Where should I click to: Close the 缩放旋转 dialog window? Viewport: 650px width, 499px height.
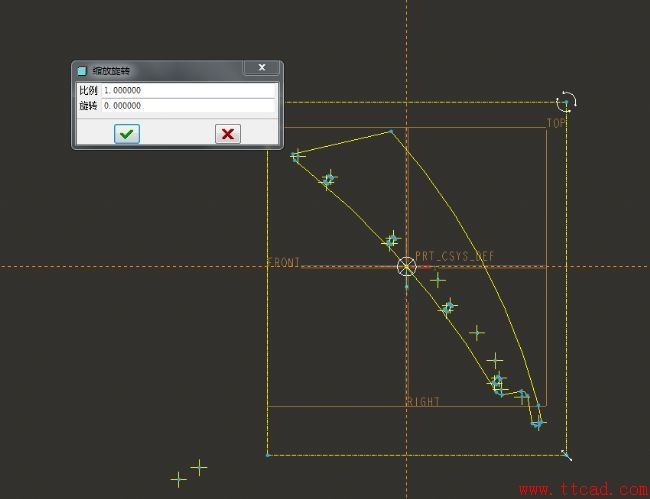261,68
